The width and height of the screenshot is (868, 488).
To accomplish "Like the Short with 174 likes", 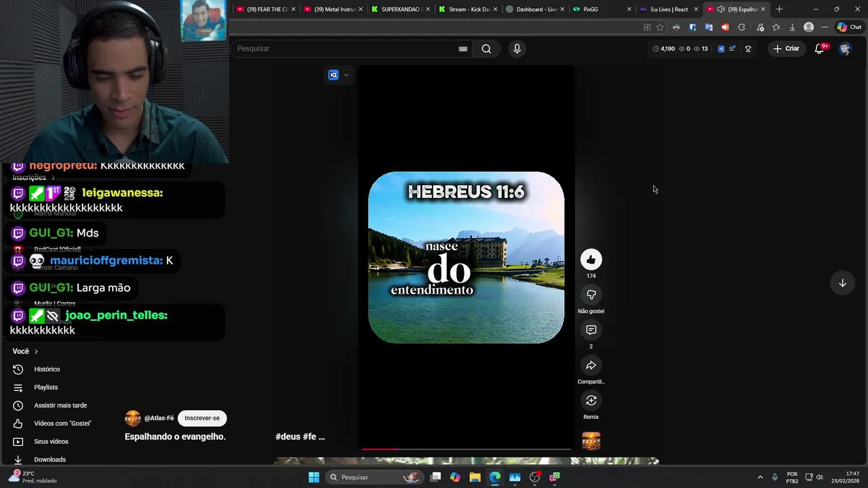I will [x=591, y=260].
